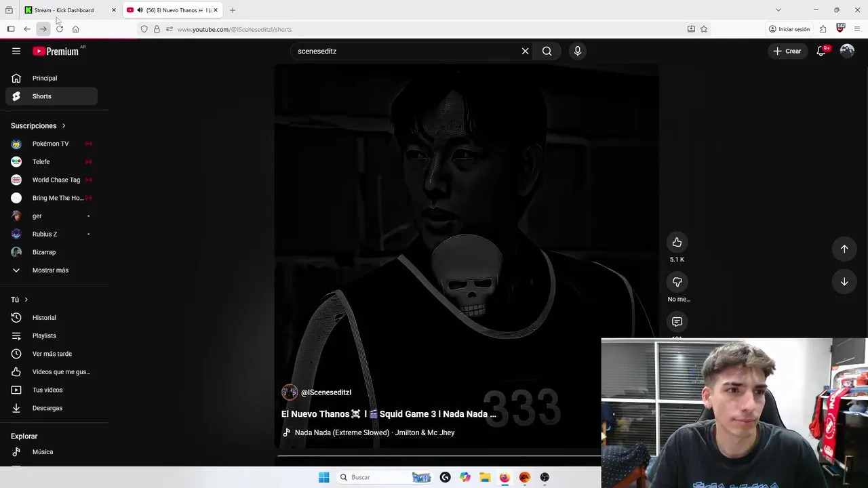Go to the next Short with down arrow

(844, 281)
